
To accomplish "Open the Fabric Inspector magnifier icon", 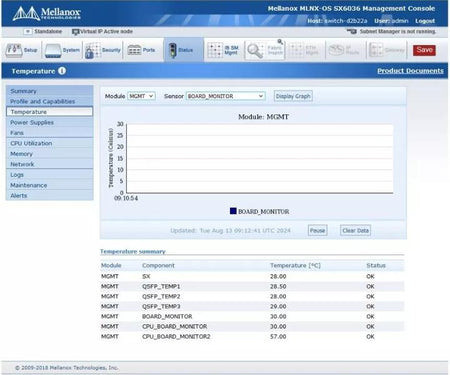I will coord(255,51).
